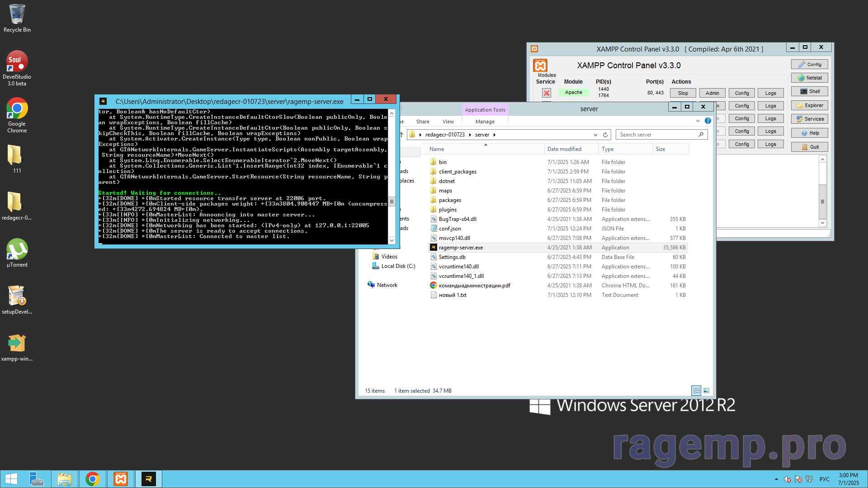Select the µTorrent desktop shortcut

(x=17, y=253)
